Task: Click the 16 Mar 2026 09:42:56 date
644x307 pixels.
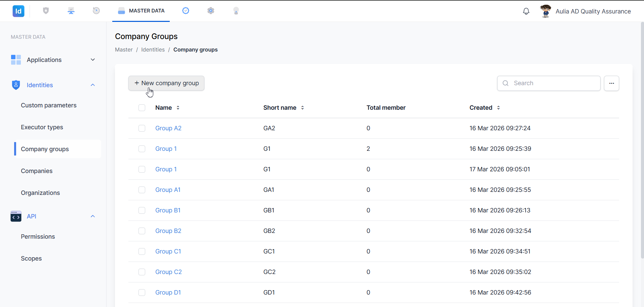Action: coord(500,293)
